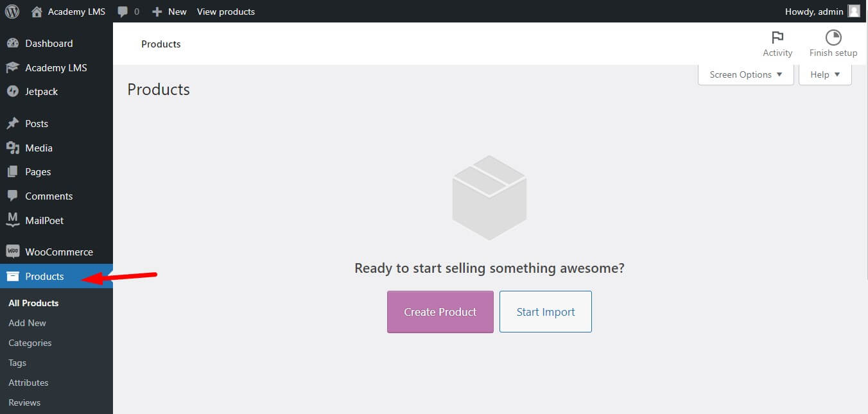
Task: Click the Media library icon
Action: coord(12,148)
